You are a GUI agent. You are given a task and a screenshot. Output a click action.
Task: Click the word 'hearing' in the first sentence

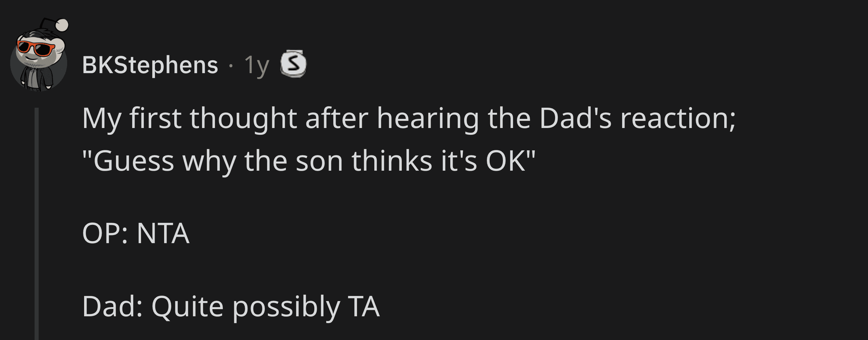428,119
